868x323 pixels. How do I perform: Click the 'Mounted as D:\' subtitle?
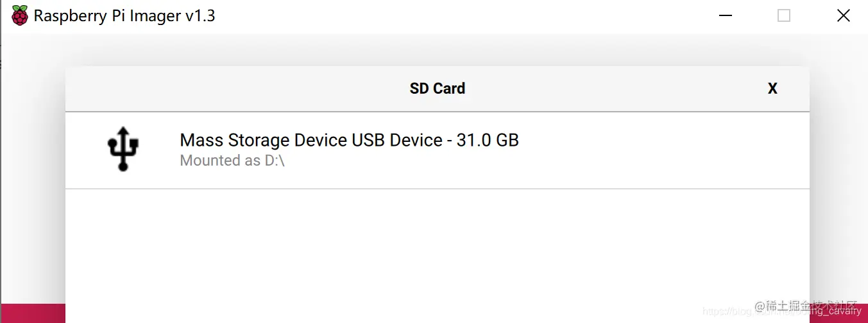tap(232, 161)
